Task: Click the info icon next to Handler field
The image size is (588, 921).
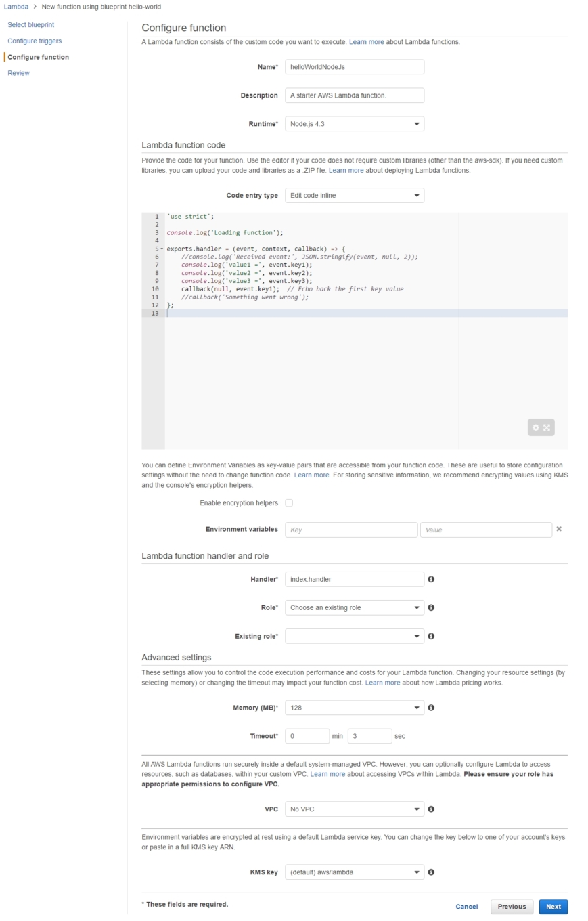Action: 431,579
